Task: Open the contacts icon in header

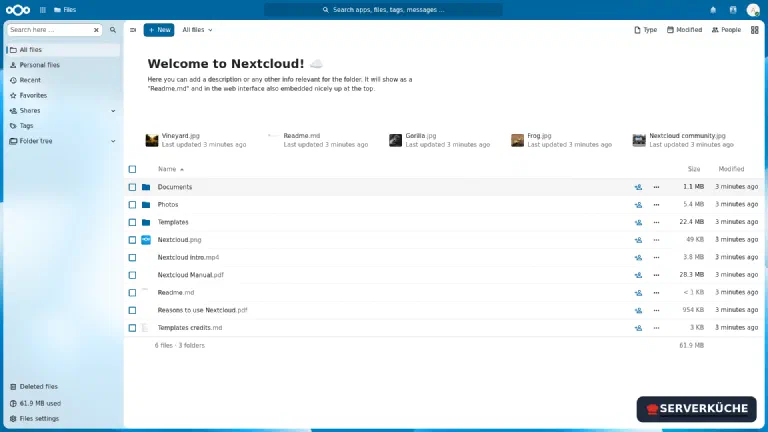Action: (x=733, y=10)
